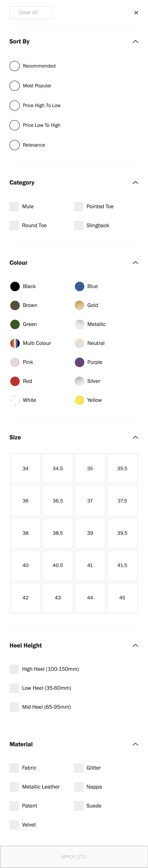Viewport: 148px width, 868px height.
Task: Click the close filter panel X
Action: click(136, 13)
